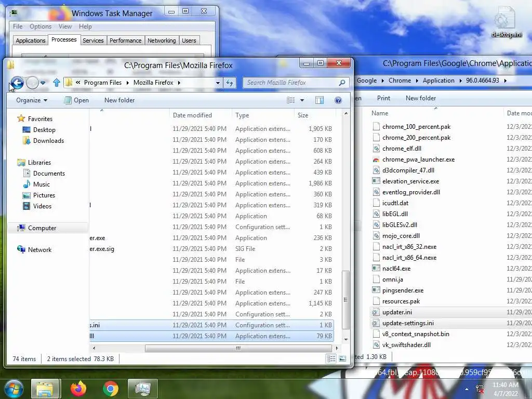Expand the breadcrumb overflow chevron before Program Files
532x399 pixels.
[x=78, y=83]
